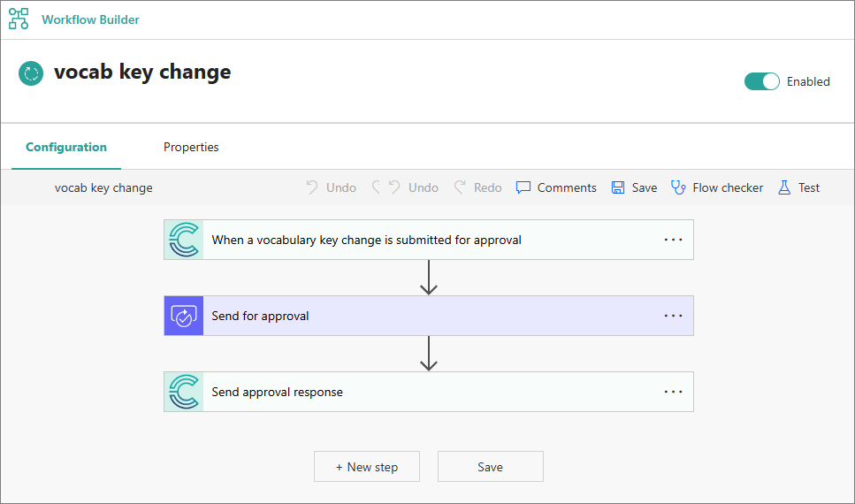The height and width of the screenshot is (504, 855).
Task: Click the circular workflow icon beside the title
Action: point(31,73)
